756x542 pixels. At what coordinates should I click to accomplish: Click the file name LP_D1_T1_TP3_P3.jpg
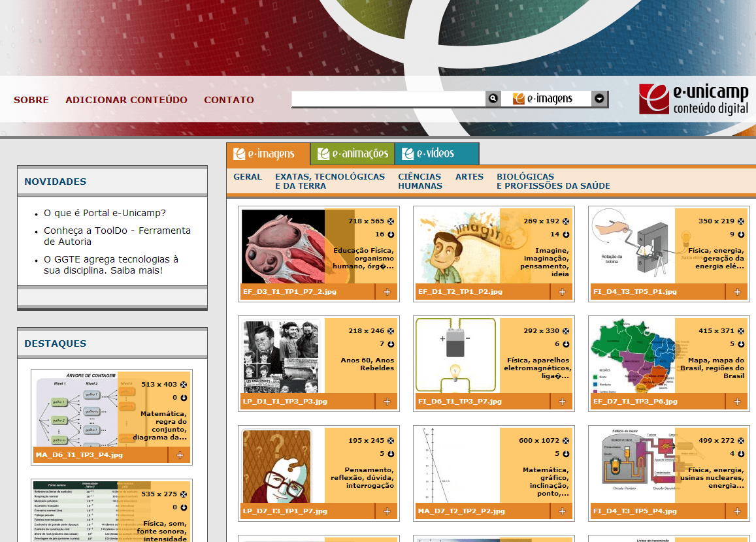pyautogui.click(x=286, y=402)
